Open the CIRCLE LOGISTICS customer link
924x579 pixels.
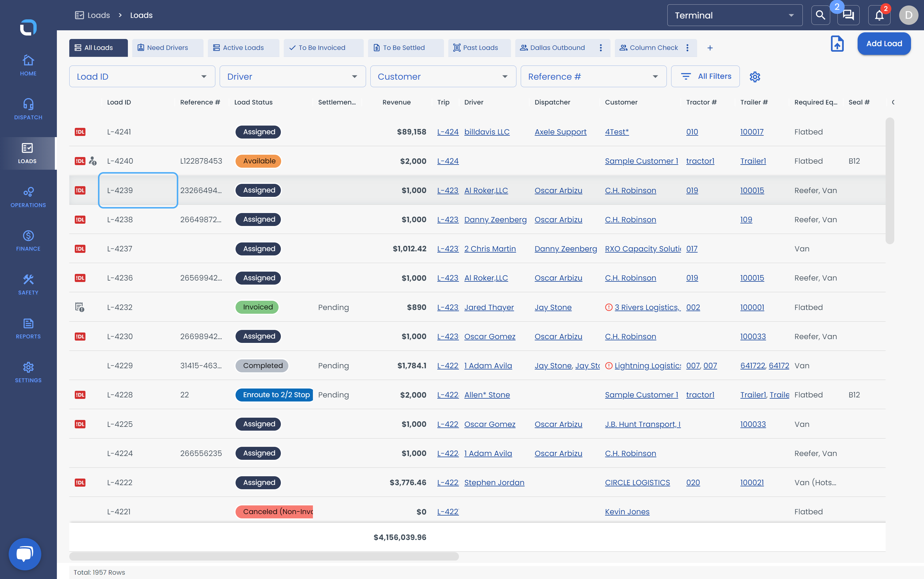click(637, 483)
